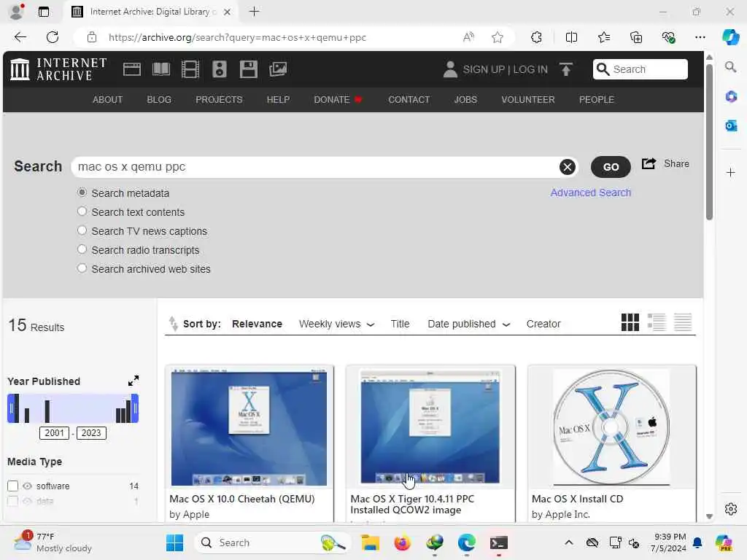
Task: Click SIGN UP link
Action: pos(484,69)
